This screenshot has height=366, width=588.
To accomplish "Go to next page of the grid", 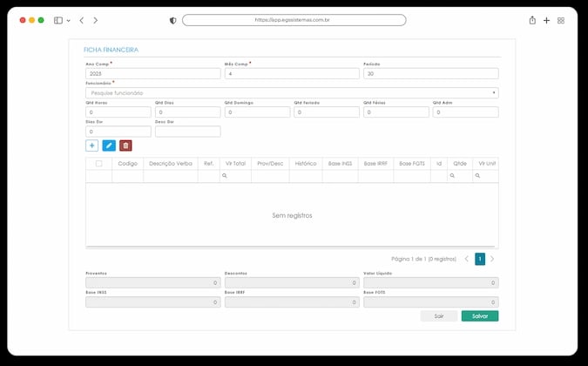I will pos(492,259).
